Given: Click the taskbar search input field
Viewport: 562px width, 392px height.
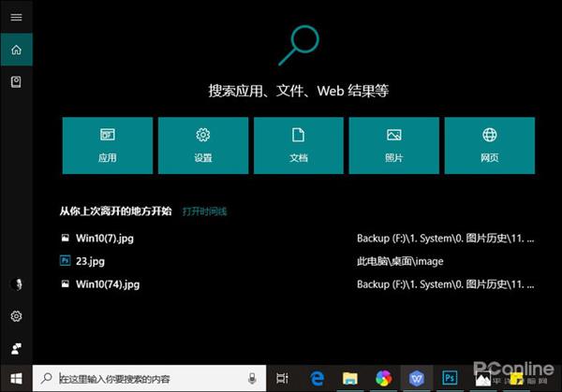Looking at the screenshot, I should coord(150,378).
